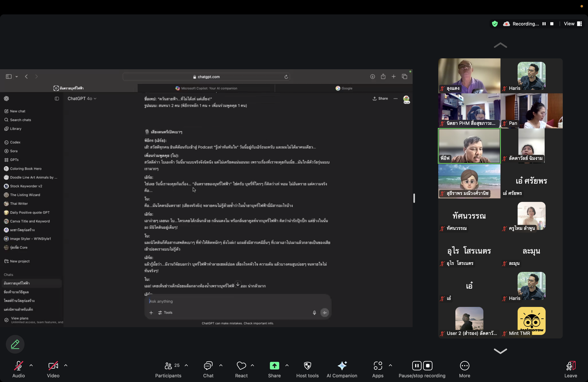The width and height of the screenshot is (588, 382).
Task: Stop the recording in bottom toolbar
Action: [x=428, y=366]
